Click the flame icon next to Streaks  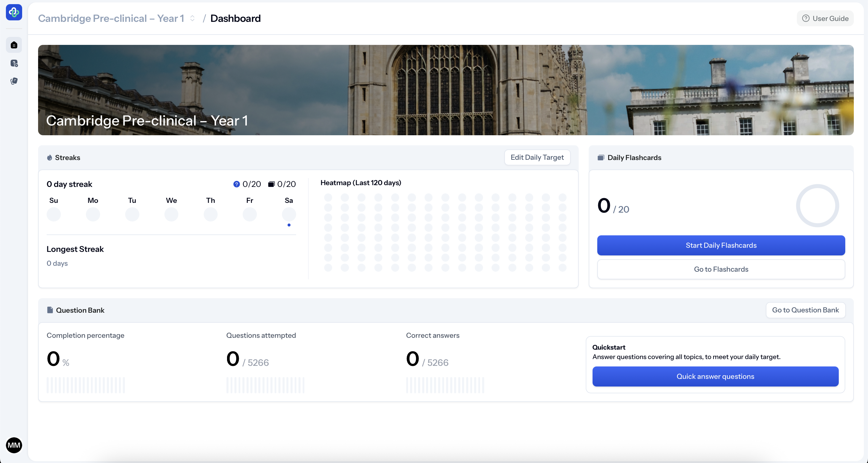point(50,158)
